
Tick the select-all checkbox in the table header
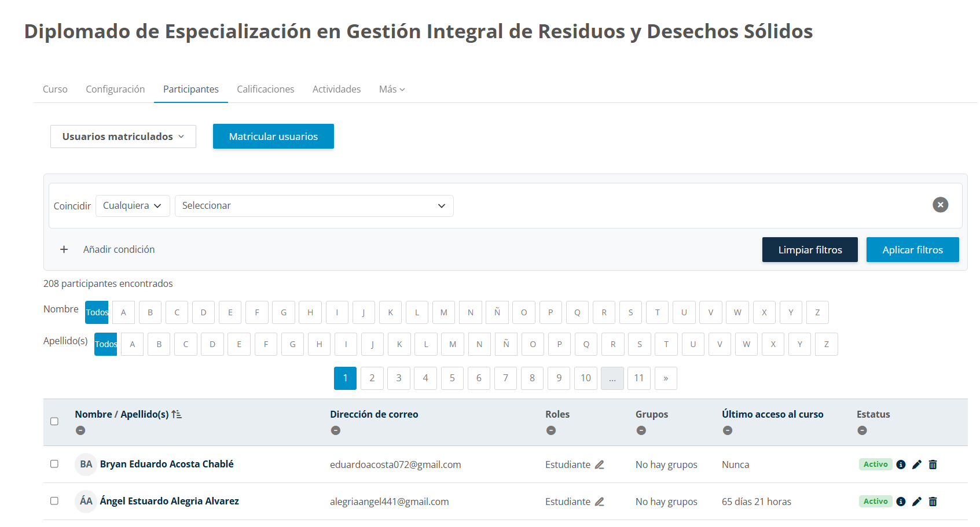pyautogui.click(x=54, y=421)
